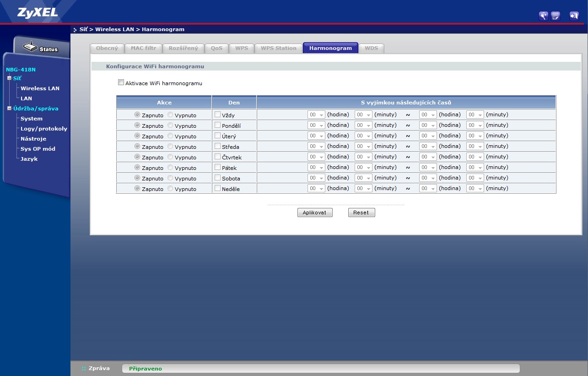Open Logy/protokoly in the sidebar

(x=44, y=129)
